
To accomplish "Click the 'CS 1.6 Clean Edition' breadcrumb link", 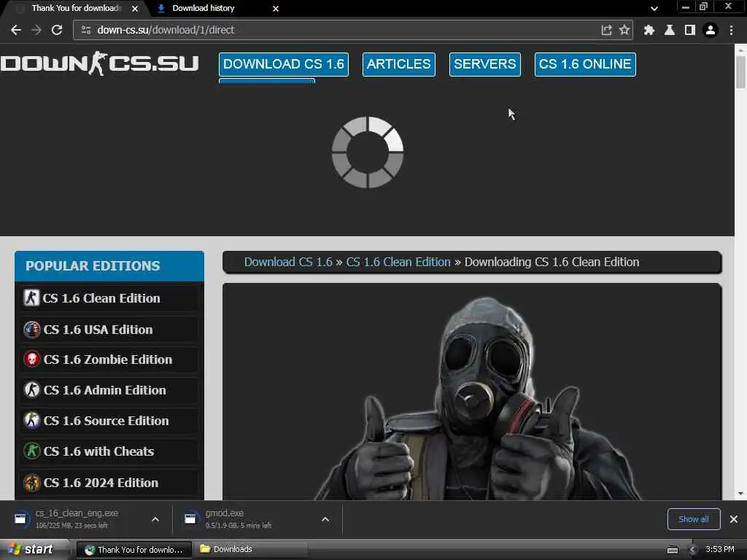I will coord(398,262).
